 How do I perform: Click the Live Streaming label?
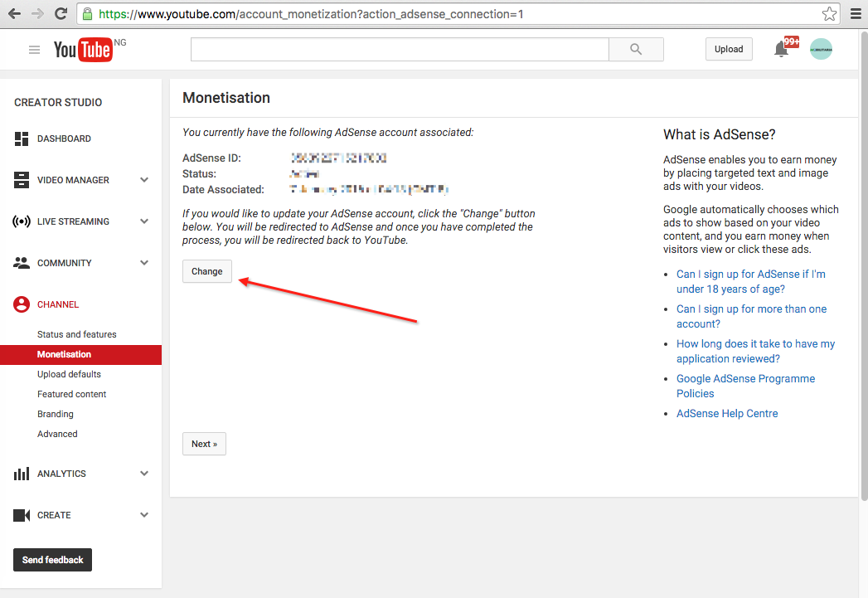[x=73, y=222]
